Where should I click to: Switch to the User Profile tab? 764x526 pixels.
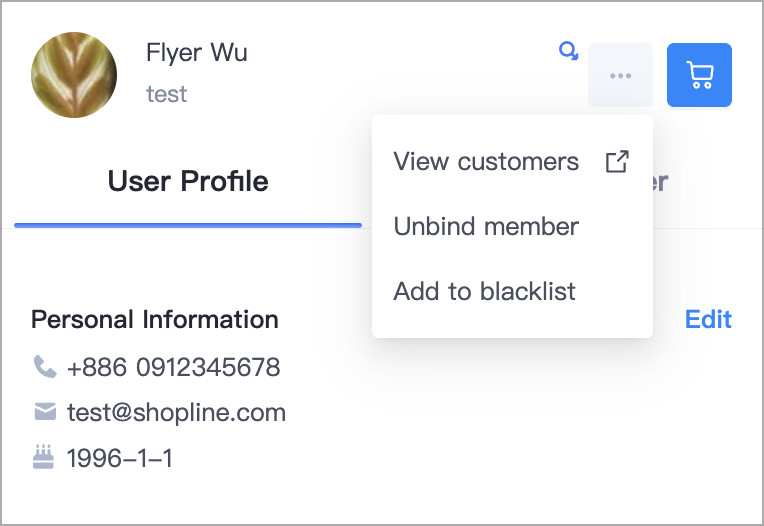pyautogui.click(x=188, y=181)
